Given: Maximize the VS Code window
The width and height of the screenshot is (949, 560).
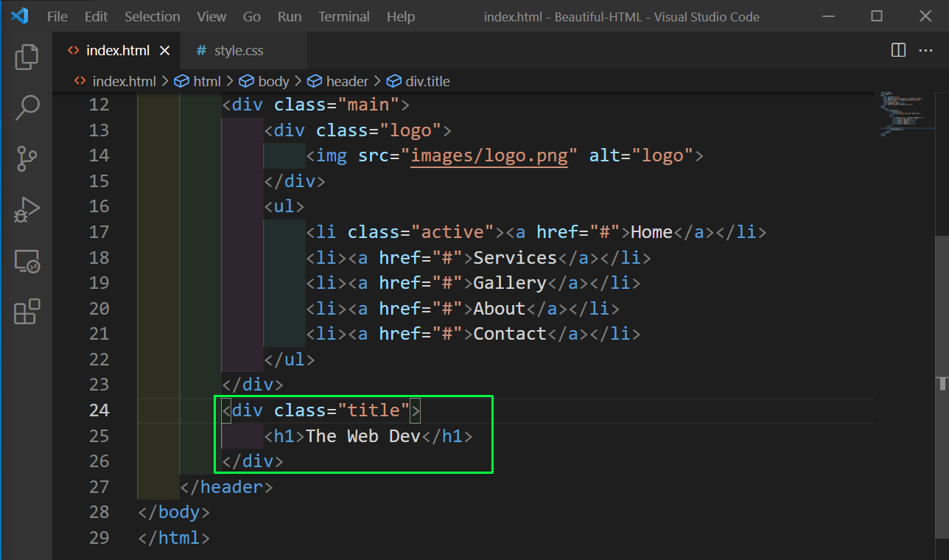Looking at the screenshot, I should [x=877, y=16].
